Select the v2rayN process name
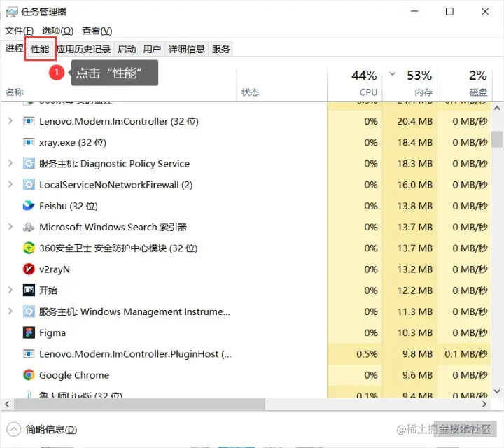The width and height of the screenshot is (504, 448). (x=55, y=269)
